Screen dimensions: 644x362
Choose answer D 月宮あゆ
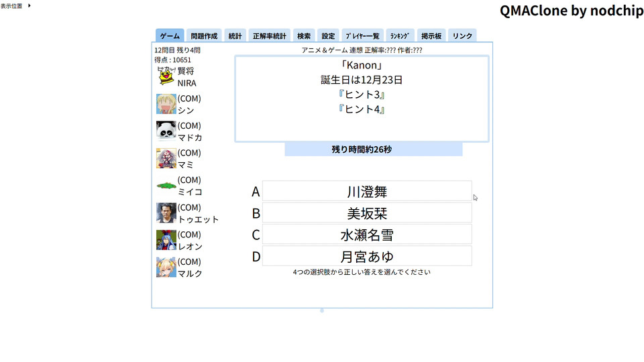pos(367,257)
